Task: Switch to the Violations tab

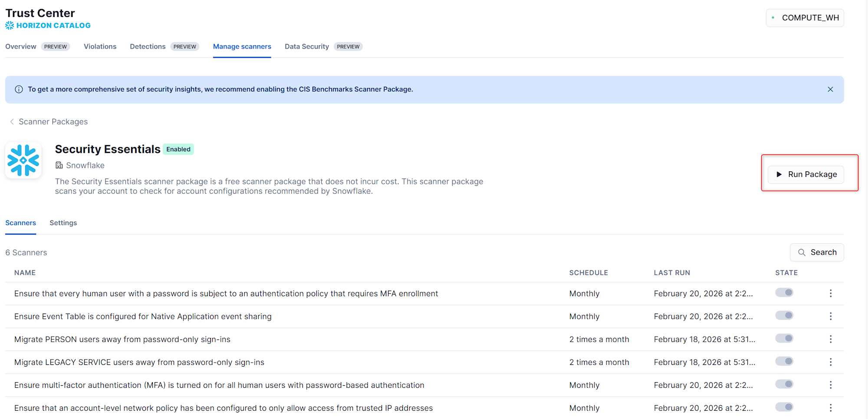Action: tap(100, 46)
